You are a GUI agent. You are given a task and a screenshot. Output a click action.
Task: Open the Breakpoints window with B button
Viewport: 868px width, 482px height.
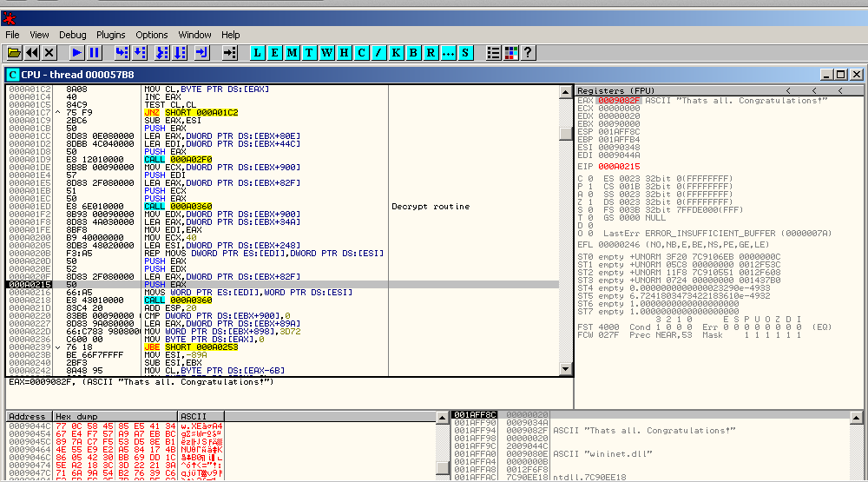pos(413,53)
